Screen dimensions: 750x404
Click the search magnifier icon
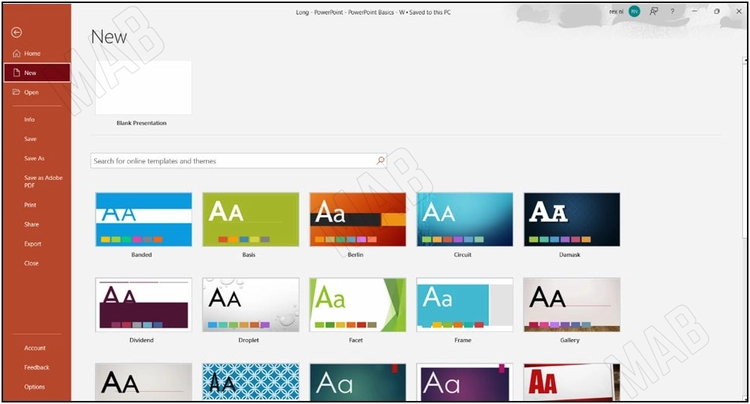[380, 160]
